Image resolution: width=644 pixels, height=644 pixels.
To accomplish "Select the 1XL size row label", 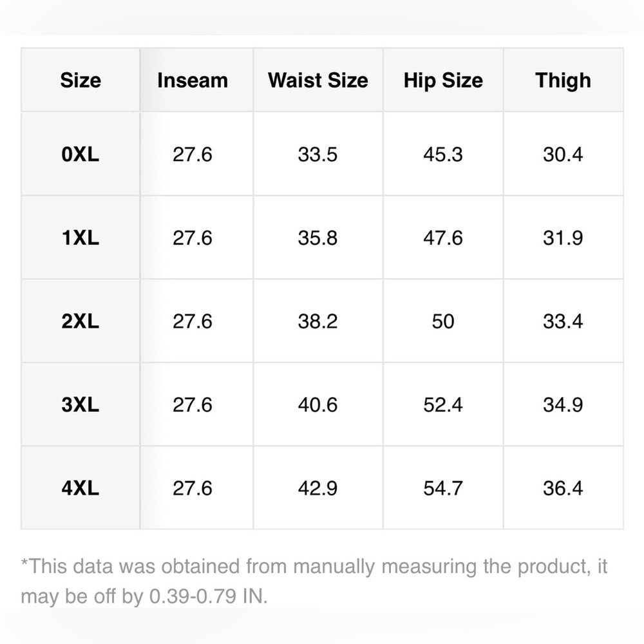I will pyautogui.click(x=80, y=238).
